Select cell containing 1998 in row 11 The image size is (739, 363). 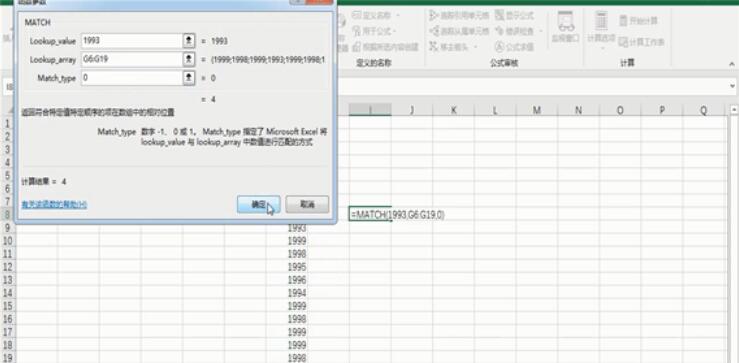point(287,254)
